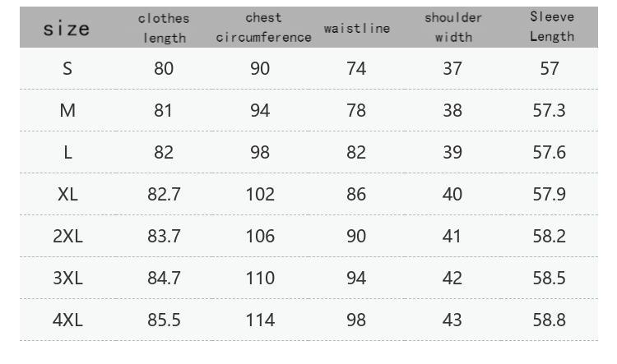Select the 'Sleeve Length' column header

(551, 27)
